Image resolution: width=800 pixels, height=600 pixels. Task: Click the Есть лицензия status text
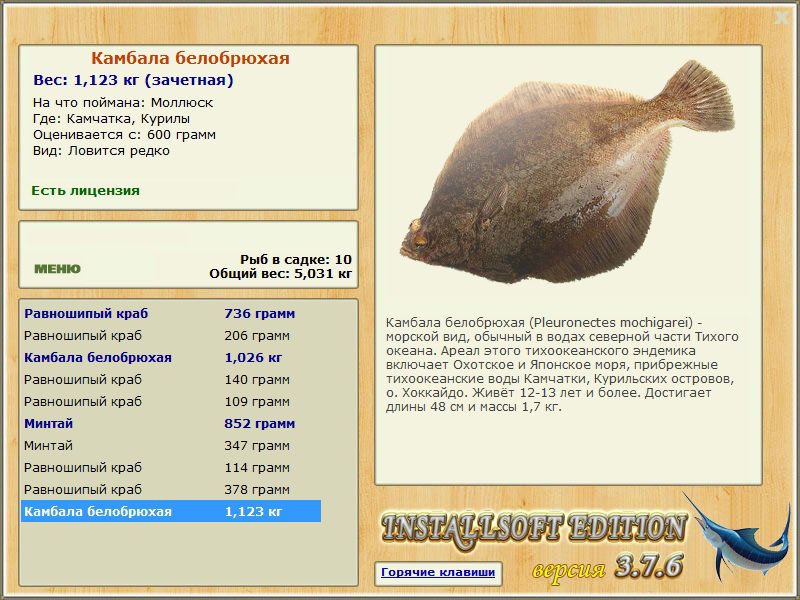click(x=85, y=190)
